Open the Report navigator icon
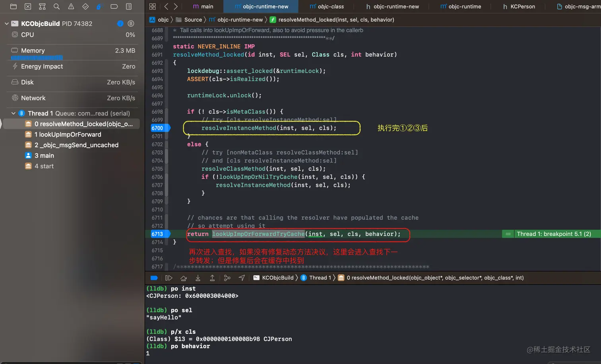Image resolution: width=601 pixels, height=364 pixels. click(x=128, y=6)
